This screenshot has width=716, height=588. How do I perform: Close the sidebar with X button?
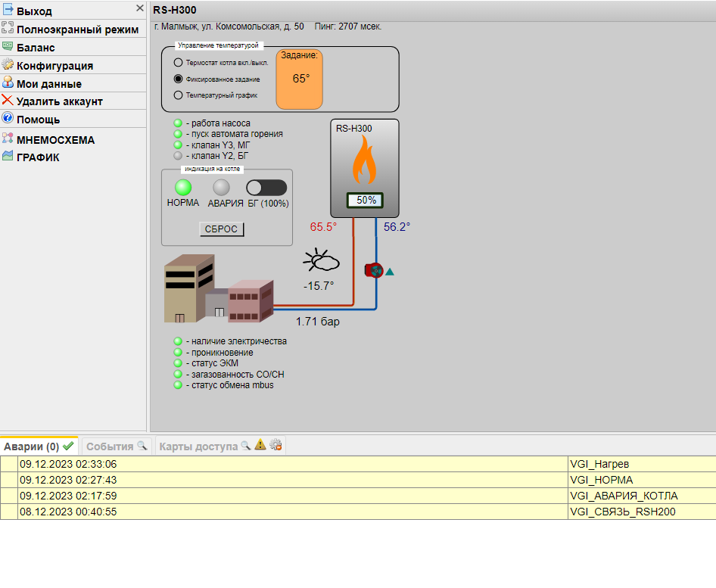tap(140, 8)
